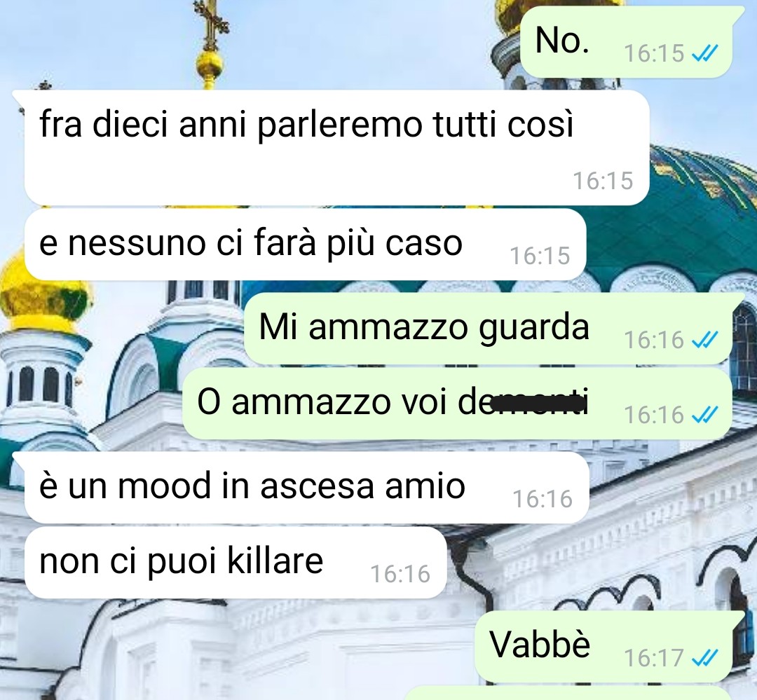
Task: Click the read ticks on 'O ammazzo voi' message
Action: click(x=705, y=415)
